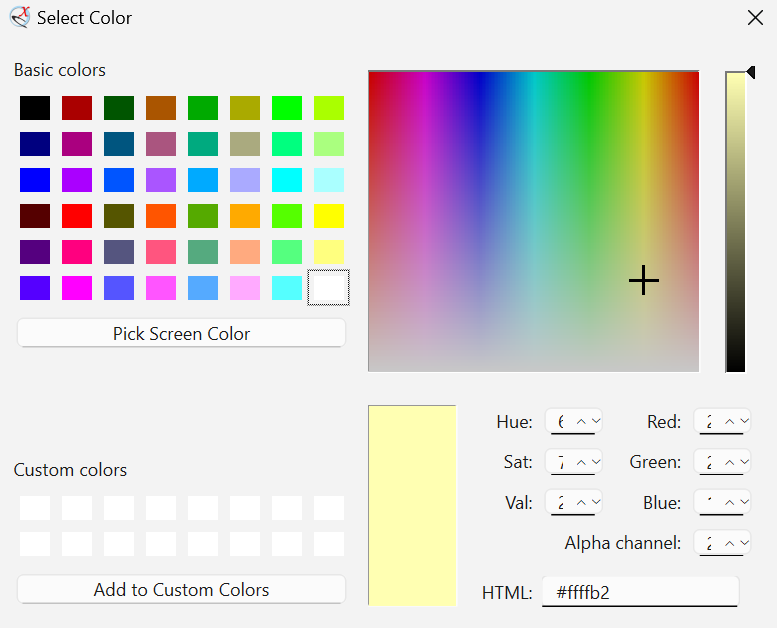Screen dimensions: 777x628
Task: Select the black basic color swatch
Action: 35,108
